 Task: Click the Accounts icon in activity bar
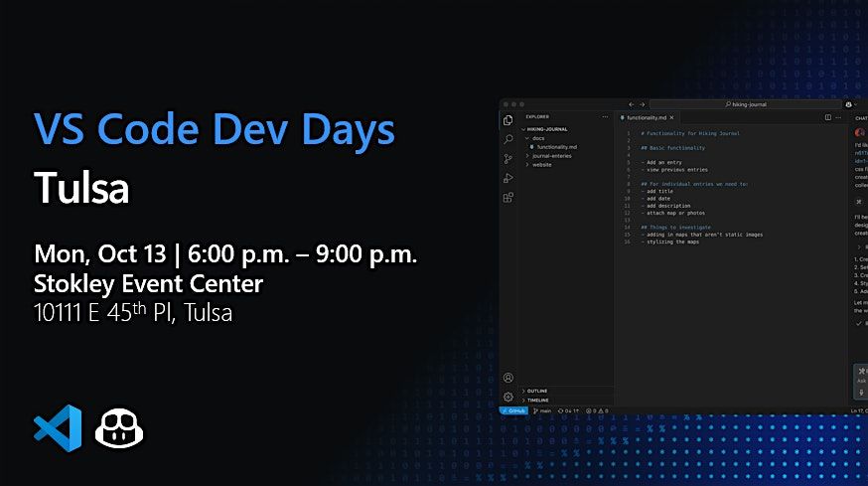(508, 378)
